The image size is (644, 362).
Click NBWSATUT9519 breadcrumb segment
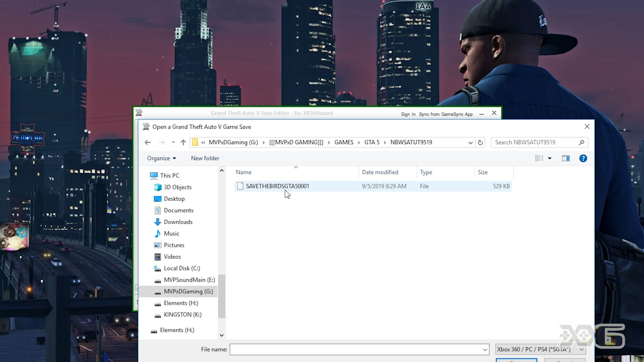411,142
